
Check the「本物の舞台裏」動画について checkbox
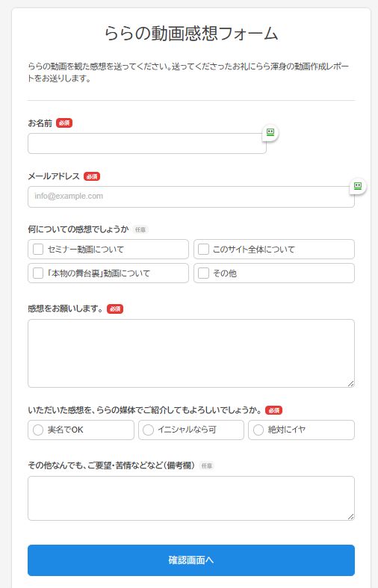point(38,273)
